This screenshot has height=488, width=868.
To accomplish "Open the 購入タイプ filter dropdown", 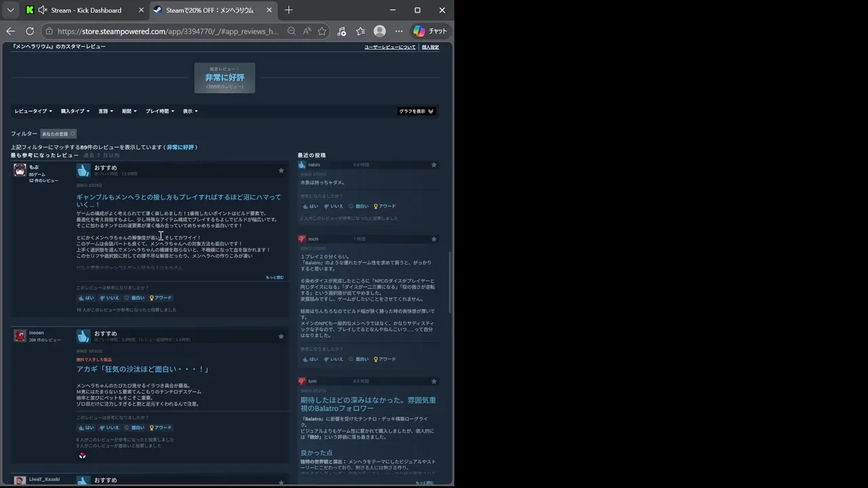I will coord(75,111).
